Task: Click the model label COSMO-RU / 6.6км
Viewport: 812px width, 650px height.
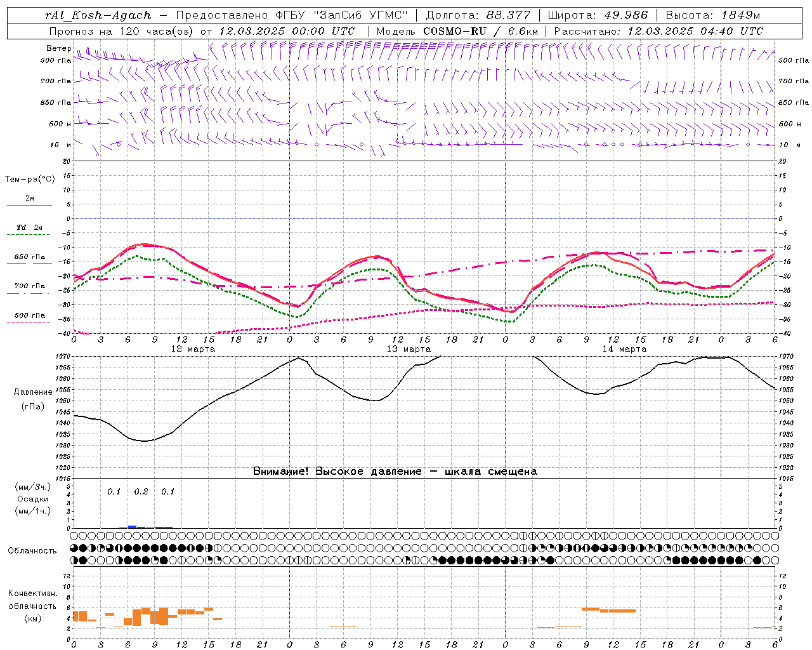Action: coord(480,31)
